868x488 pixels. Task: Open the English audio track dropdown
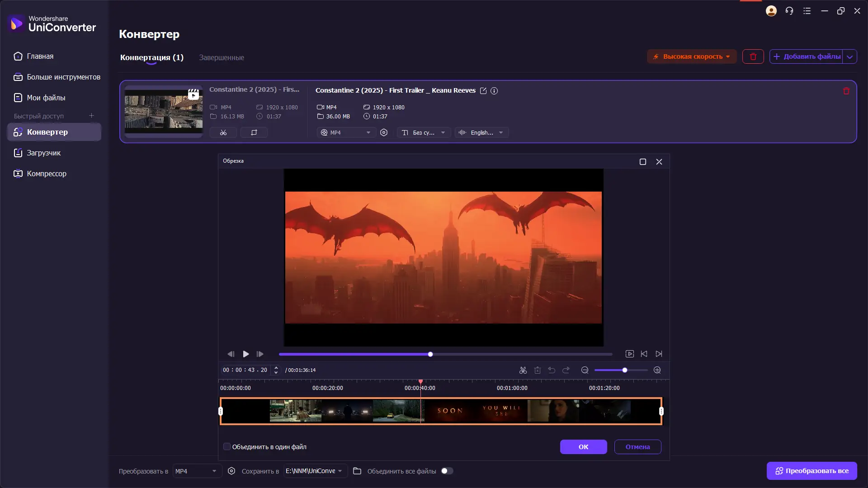click(x=481, y=132)
